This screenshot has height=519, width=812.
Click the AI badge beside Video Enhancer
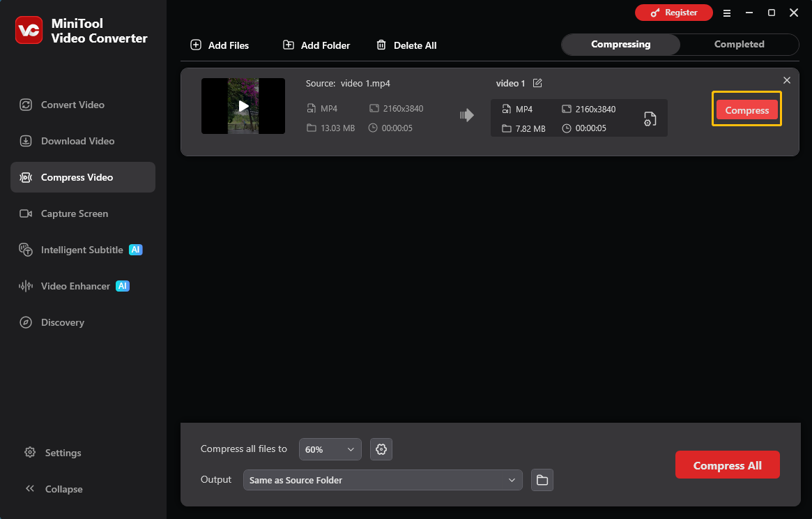pos(123,286)
